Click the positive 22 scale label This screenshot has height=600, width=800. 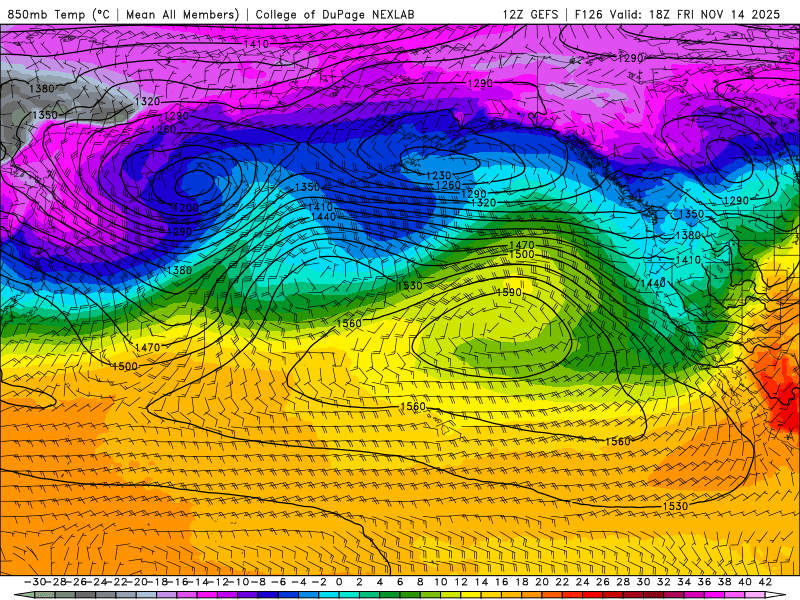[562, 582]
